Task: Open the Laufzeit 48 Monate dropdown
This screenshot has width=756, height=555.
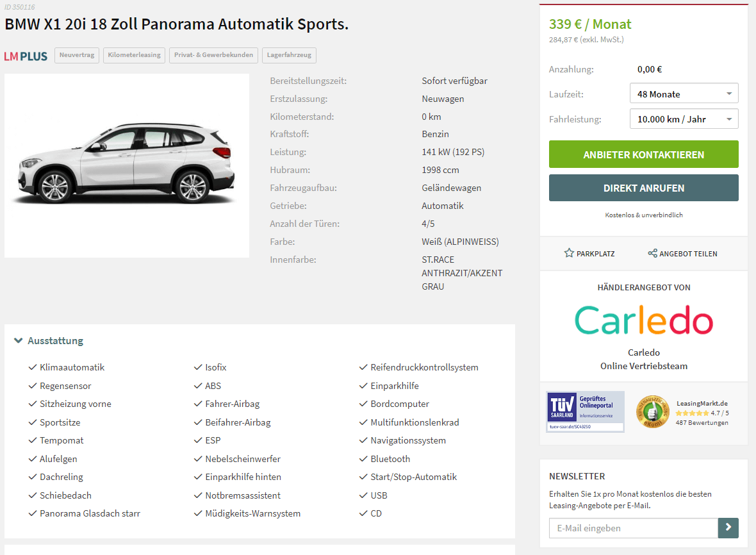Action: tap(684, 94)
